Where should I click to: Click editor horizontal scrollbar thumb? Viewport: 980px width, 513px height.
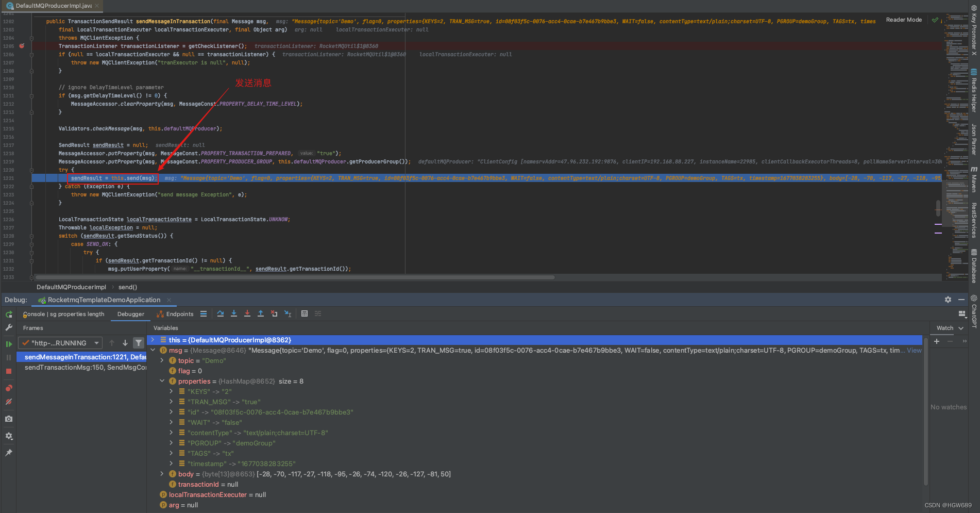(x=295, y=277)
